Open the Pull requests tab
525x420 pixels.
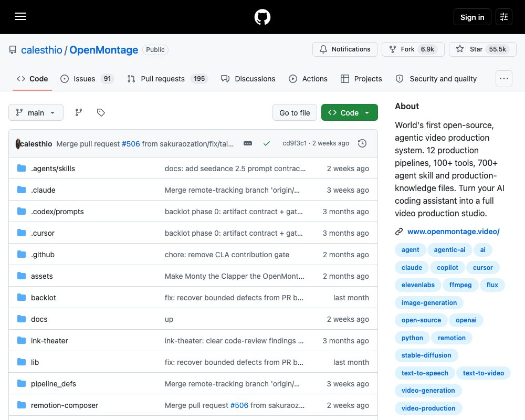(167, 79)
